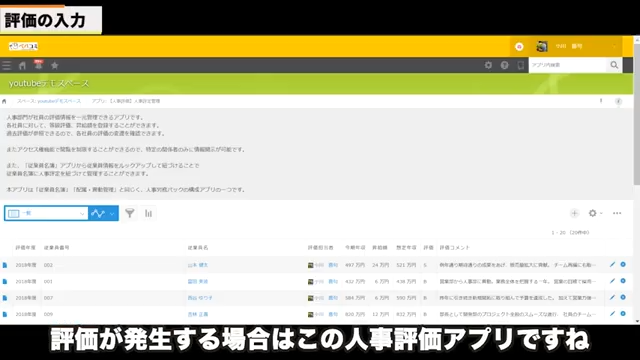Sort by 評価コメント column header
This screenshot has height=360, width=640.
tap(455, 248)
